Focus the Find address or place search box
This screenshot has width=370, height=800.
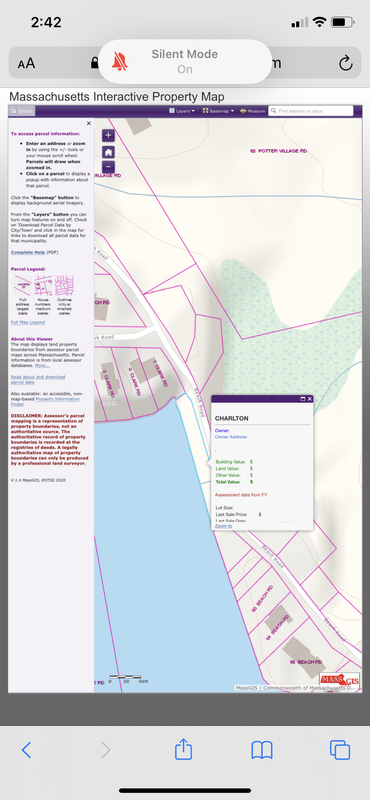[311, 111]
